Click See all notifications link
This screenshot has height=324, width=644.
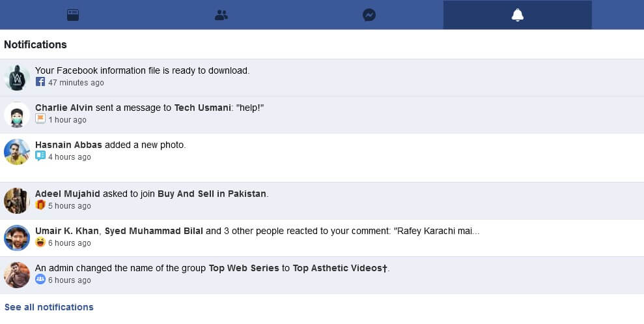49,307
